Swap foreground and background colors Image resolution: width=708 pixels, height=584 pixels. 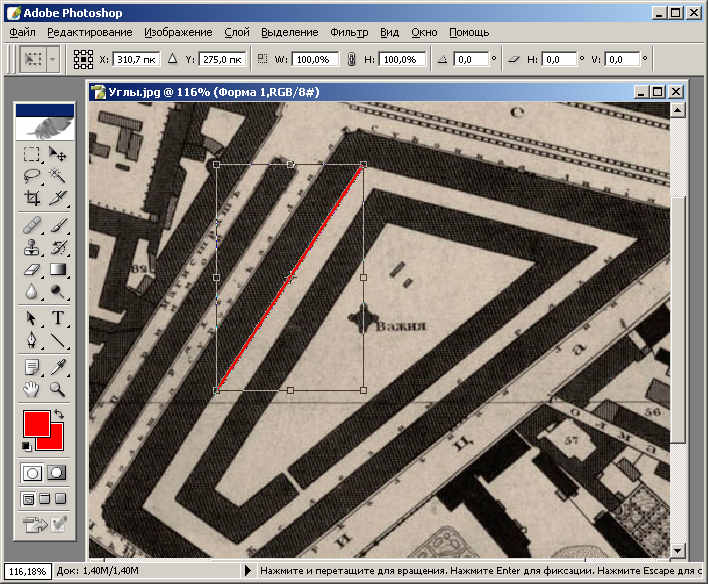tap(60, 414)
